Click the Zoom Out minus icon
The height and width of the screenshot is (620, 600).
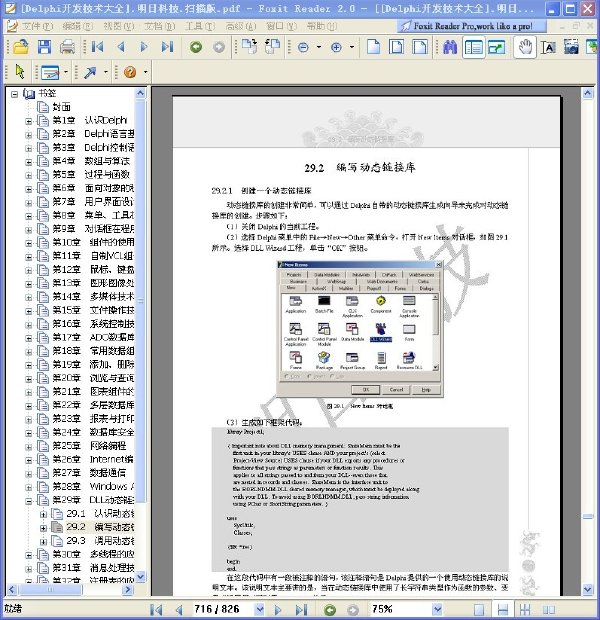[x=303, y=47]
